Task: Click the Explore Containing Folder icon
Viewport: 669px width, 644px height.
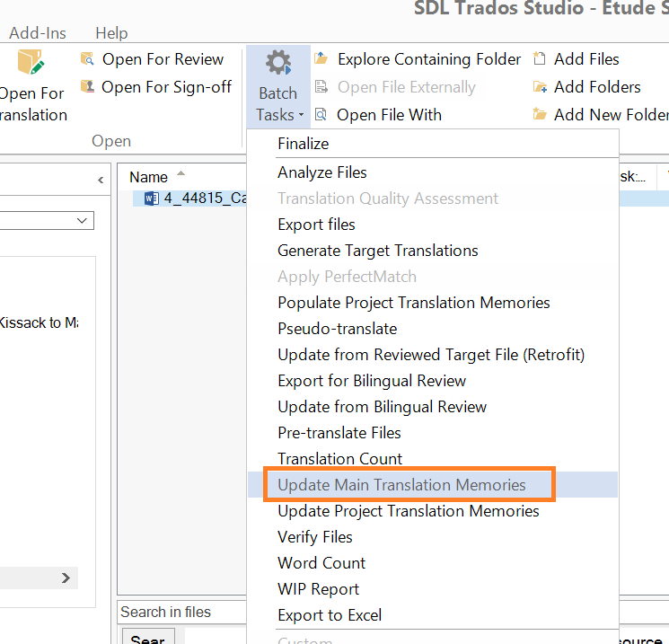Action: [321, 58]
